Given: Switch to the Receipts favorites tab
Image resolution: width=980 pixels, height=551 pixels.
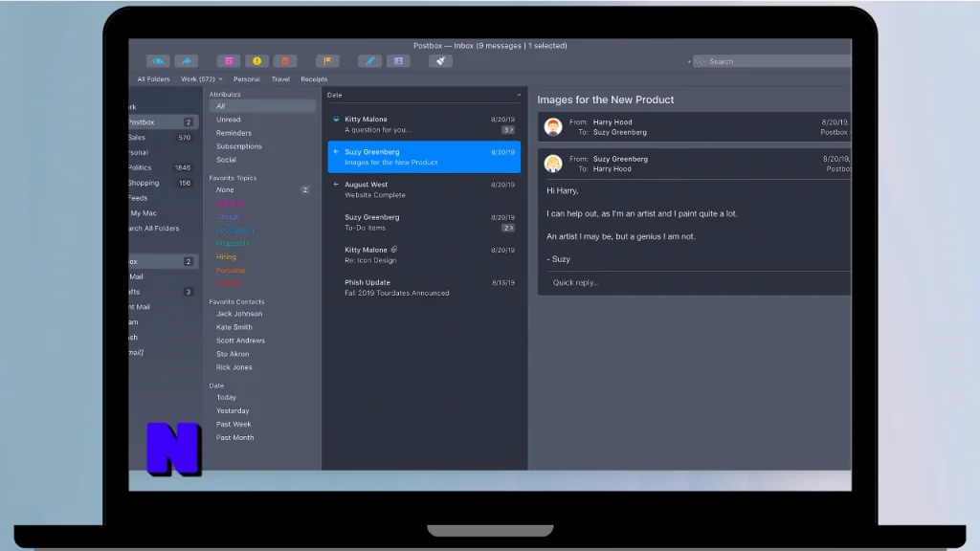Looking at the screenshot, I should pos(314,79).
